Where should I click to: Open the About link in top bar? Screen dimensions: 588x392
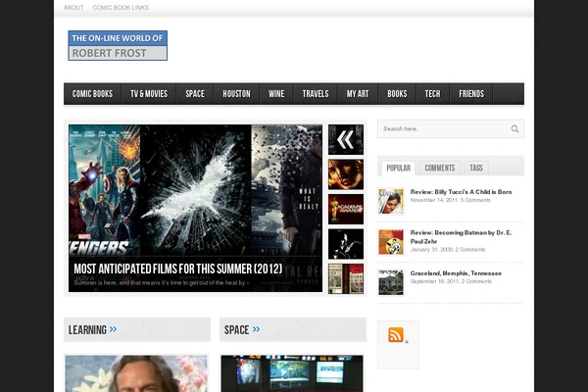(73, 8)
